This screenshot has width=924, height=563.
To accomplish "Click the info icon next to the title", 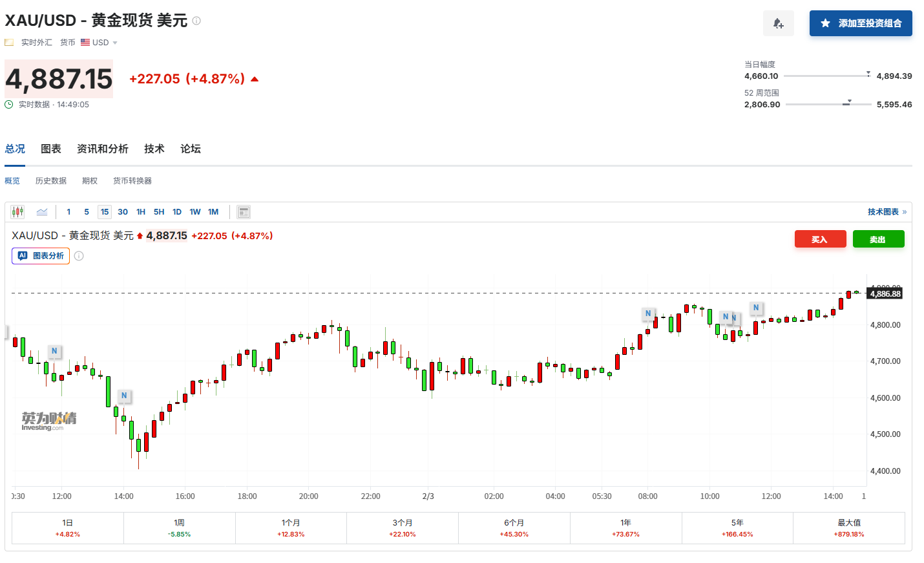I will (x=196, y=21).
